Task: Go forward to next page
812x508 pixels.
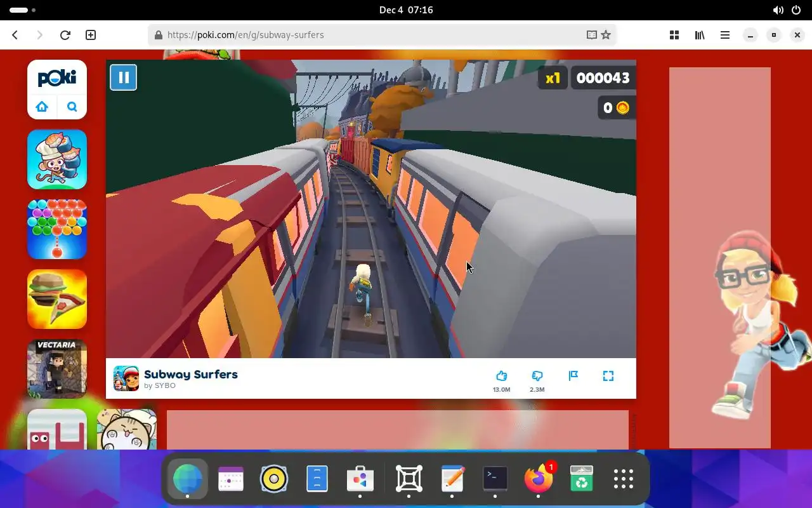Action: 39,35
